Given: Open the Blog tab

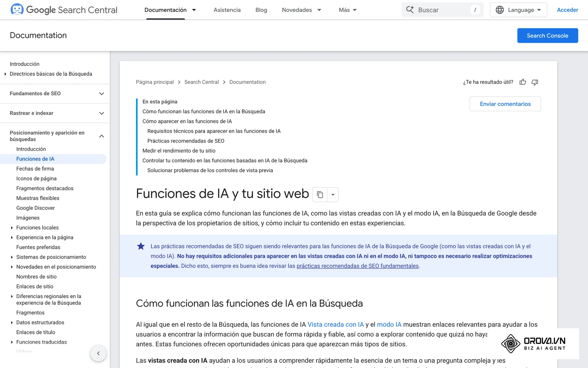Looking at the screenshot, I should point(261,10).
